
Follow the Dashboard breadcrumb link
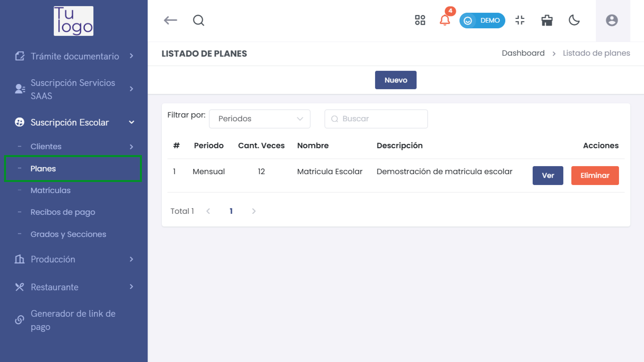523,53
